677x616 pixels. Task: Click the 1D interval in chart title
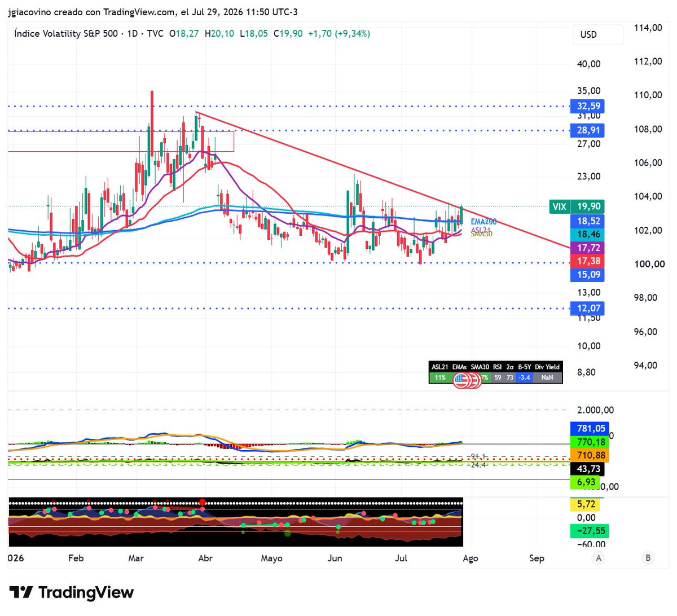click(132, 33)
